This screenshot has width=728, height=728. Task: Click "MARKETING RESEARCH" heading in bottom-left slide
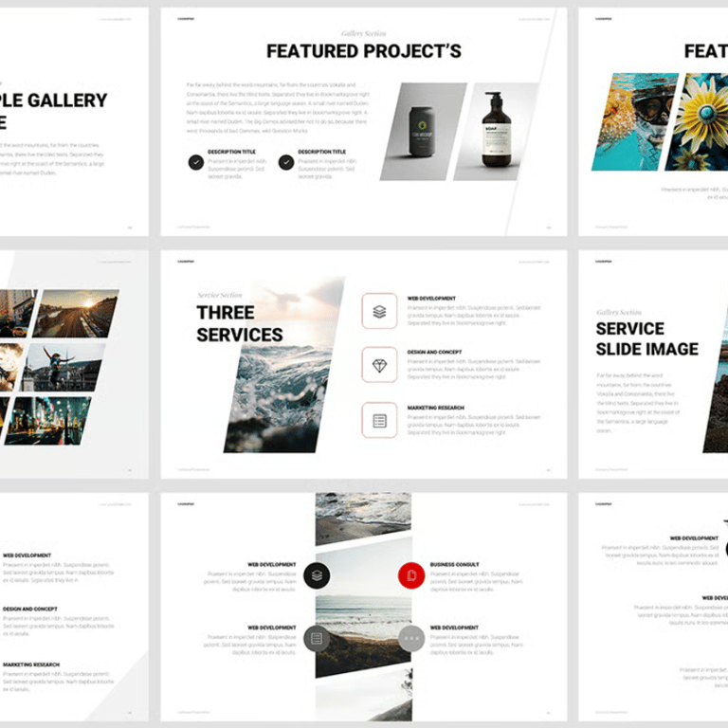31,664
